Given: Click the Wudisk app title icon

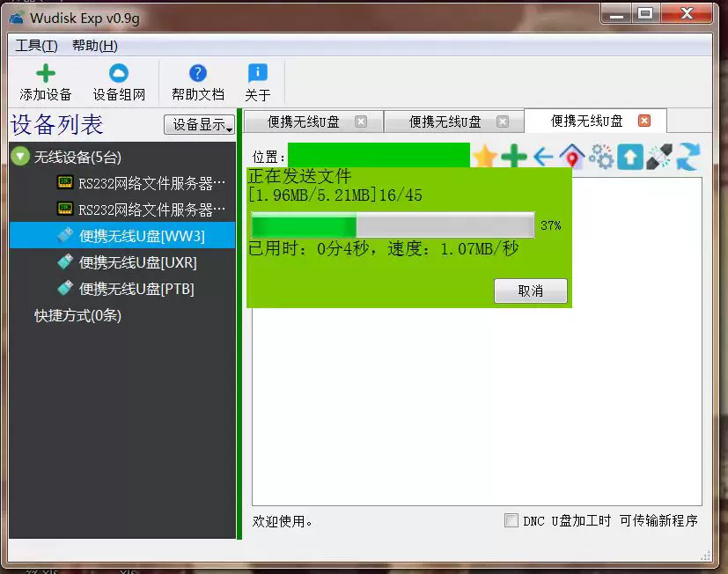Looking at the screenshot, I should coord(17,18).
